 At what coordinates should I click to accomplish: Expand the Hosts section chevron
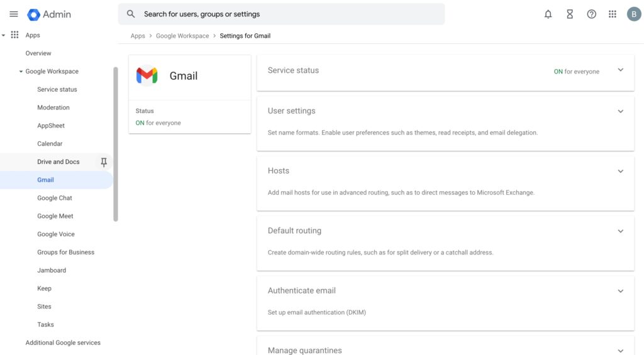[620, 171]
